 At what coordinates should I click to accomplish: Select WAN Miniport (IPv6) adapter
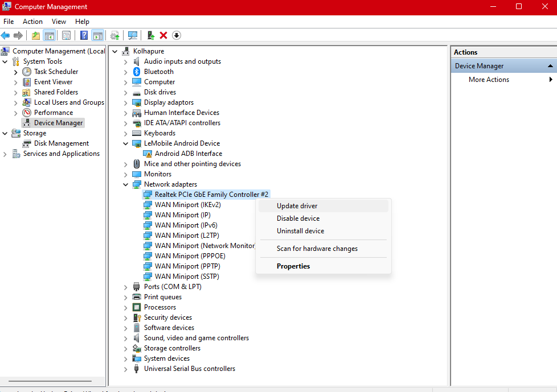click(x=180, y=226)
